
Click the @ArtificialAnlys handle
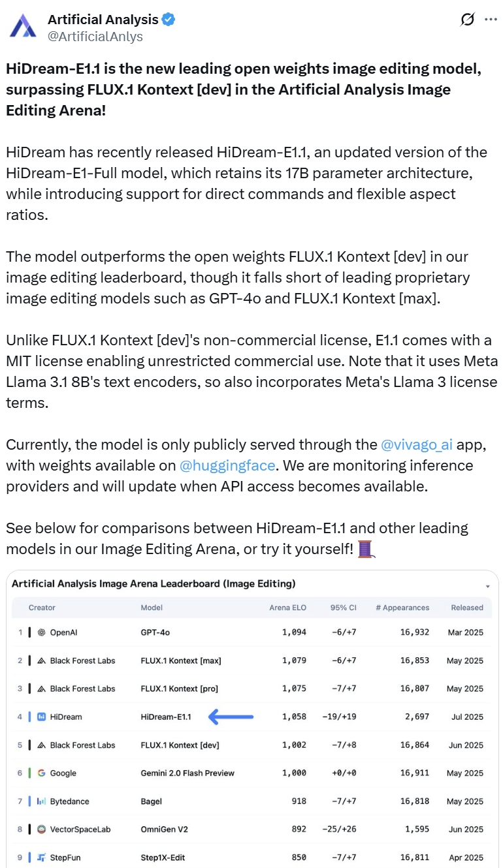[95, 37]
